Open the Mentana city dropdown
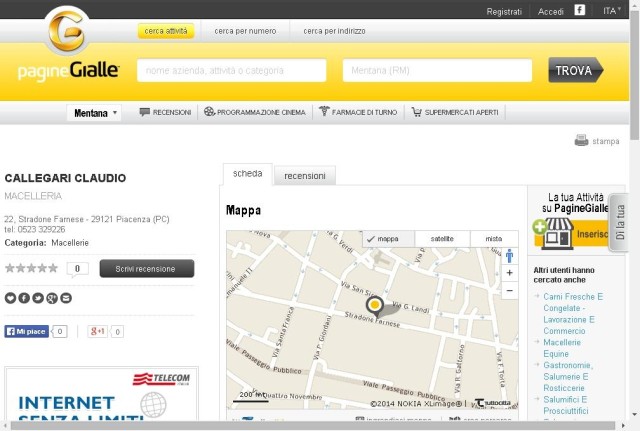 (x=94, y=113)
